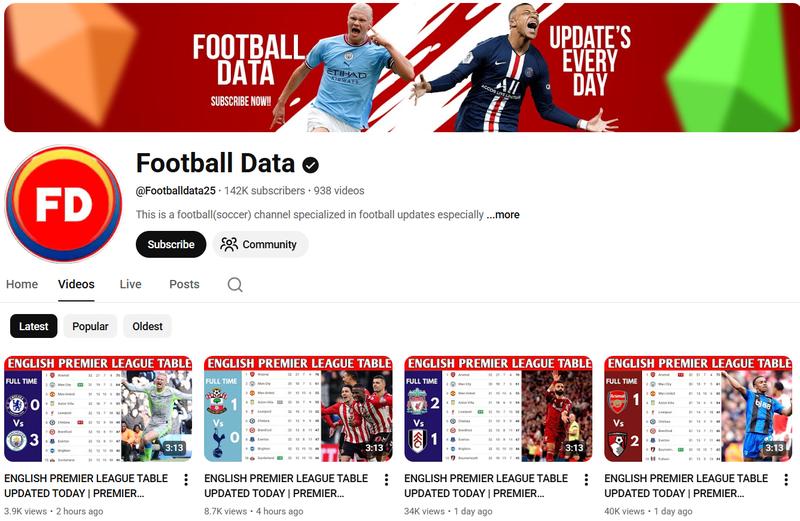Open video title posted 2 hours ago
Screen dimensions: 800x521
(x=86, y=486)
